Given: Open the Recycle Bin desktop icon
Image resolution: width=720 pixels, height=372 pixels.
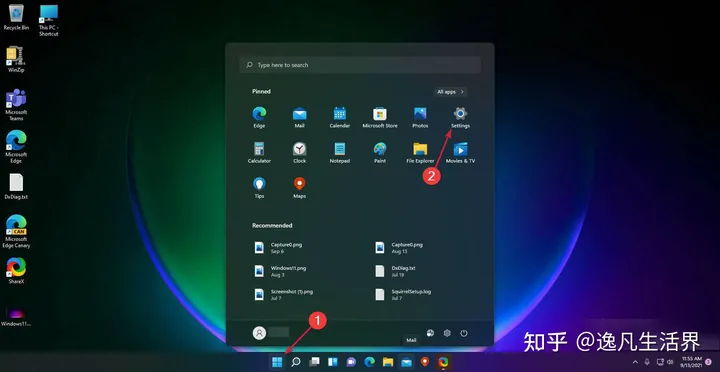Looking at the screenshot, I should [17, 17].
